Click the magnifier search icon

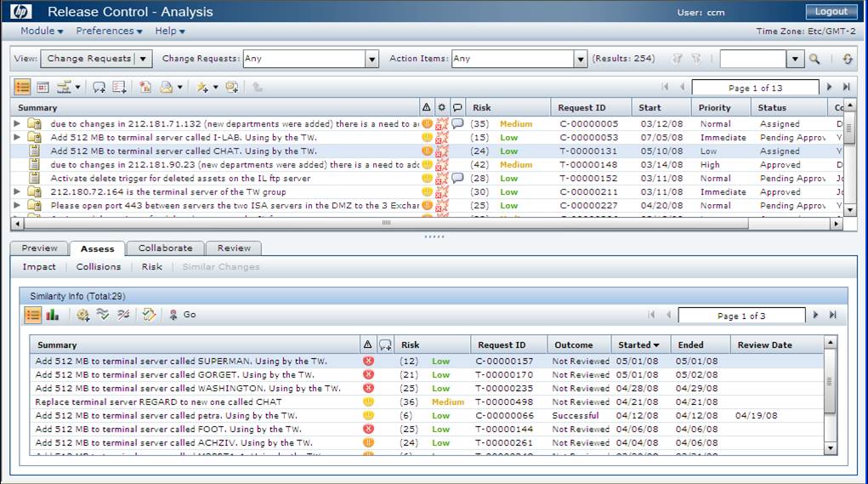click(x=814, y=59)
